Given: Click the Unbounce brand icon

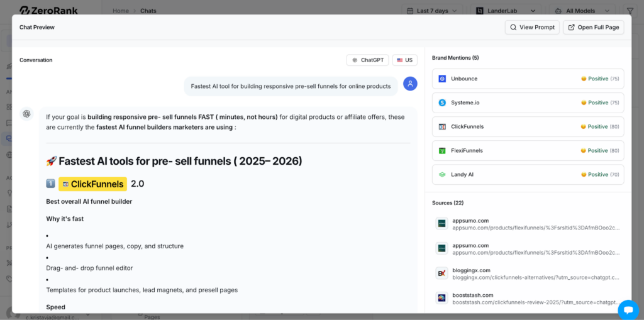Looking at the screenshot, I should coord(442,79).
